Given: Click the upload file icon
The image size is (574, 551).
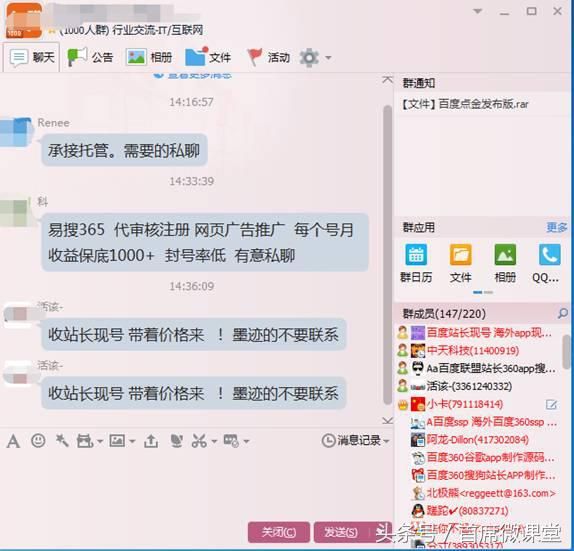Looking at the screenshot, I should point(151,441).
